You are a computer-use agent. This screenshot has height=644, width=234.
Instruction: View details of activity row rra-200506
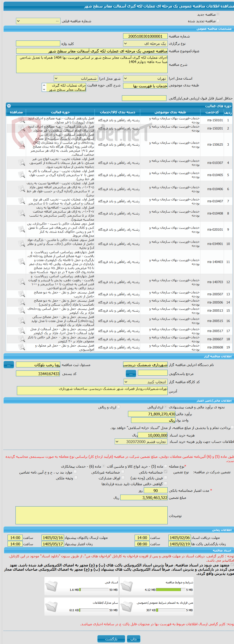click(22, 303)
